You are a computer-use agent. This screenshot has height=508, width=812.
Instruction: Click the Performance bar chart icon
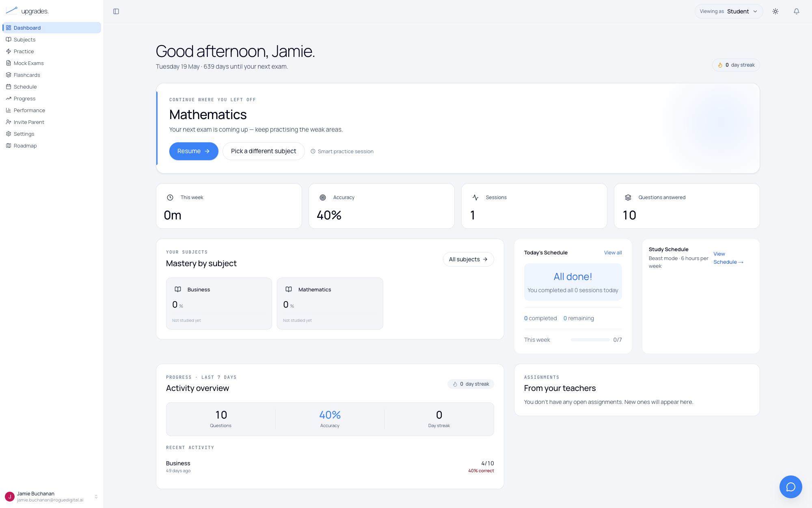point(9,110)
